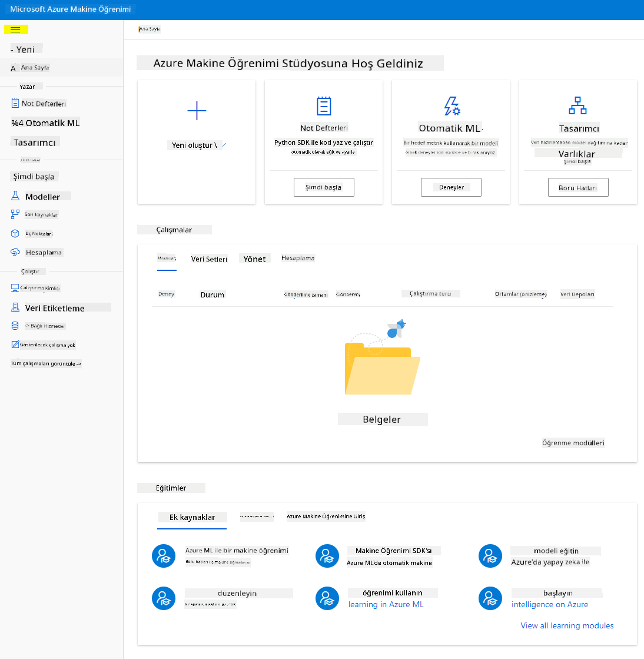Click the Not Defterleri card notebook icon
The image size is (644, 659).
click(324, 106)
